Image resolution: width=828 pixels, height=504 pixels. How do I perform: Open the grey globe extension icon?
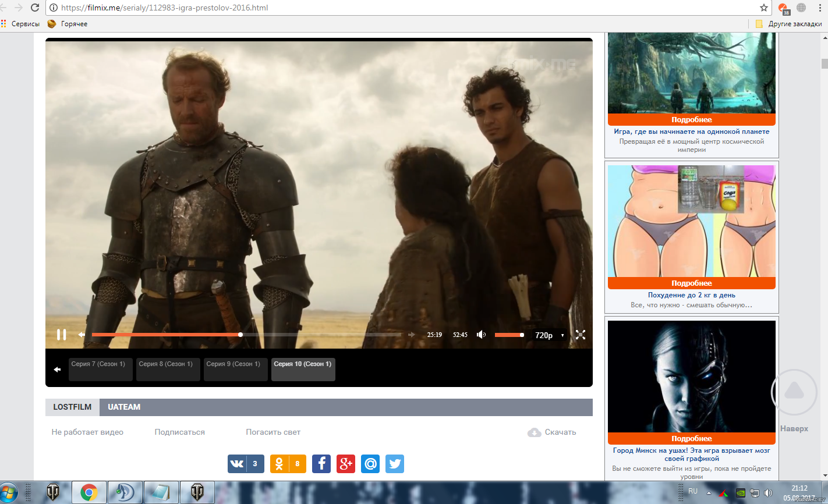tap(801, 8)
